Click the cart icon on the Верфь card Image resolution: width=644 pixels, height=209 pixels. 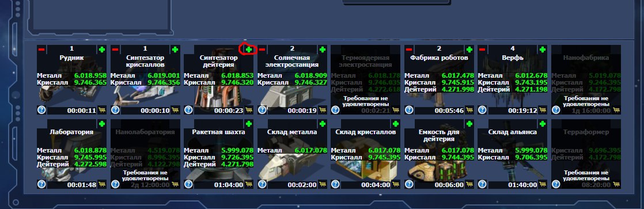543,110
